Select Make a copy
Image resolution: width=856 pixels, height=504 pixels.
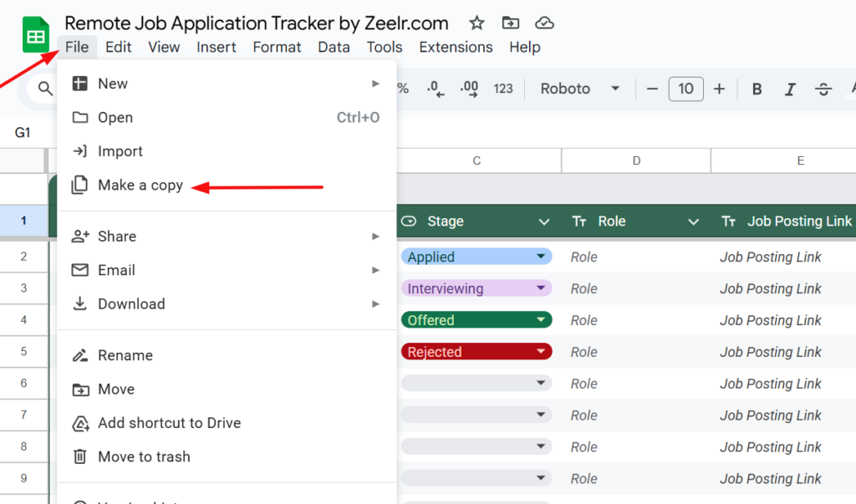pyautogui.click(x=227, y=185)
